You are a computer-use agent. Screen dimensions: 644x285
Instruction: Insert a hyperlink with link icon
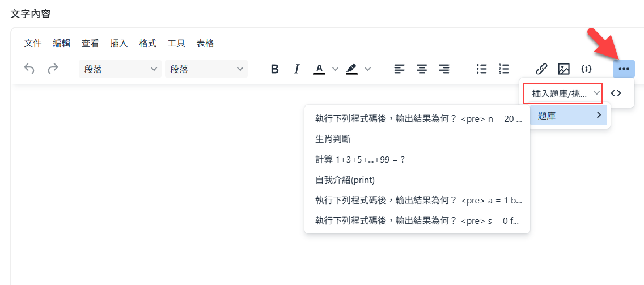click(x=541, y=69)
